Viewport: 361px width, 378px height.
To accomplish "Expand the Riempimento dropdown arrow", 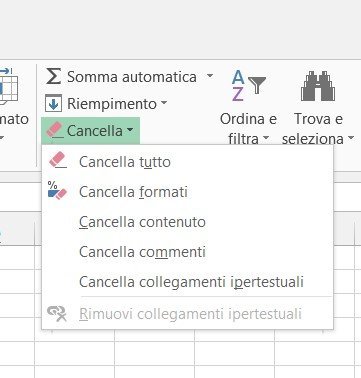I will 164,103.
